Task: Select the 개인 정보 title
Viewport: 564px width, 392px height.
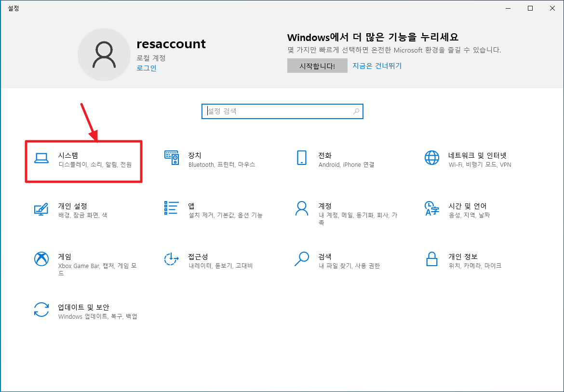Action: (x=463, y=257)
